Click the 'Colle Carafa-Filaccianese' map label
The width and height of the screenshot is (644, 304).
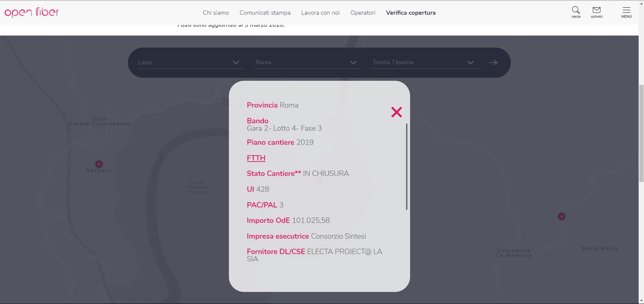click(x=100, y=121)
